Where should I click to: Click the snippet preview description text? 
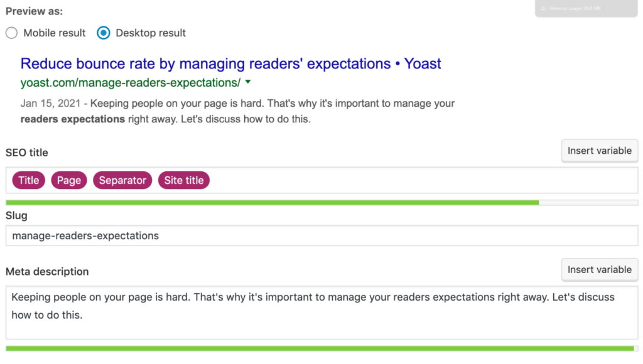[x=237, y=111]
